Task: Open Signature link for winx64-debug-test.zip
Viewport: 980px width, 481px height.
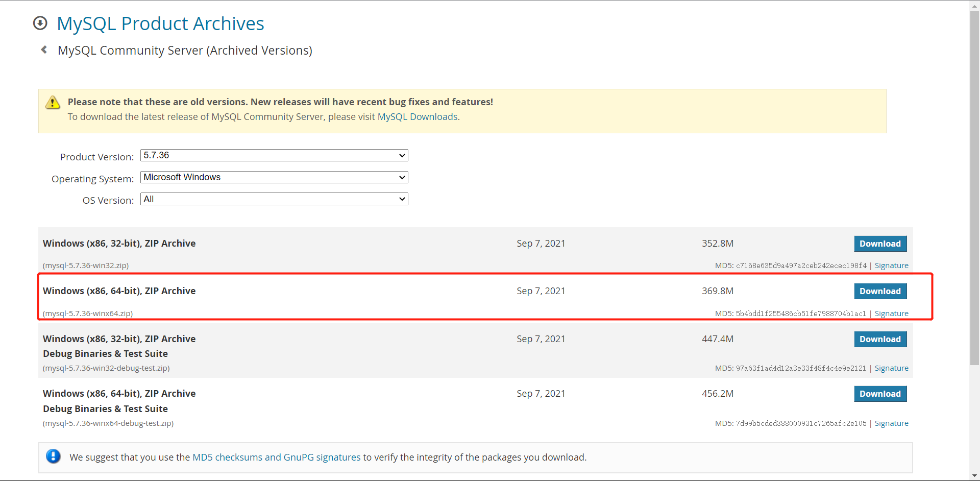Action: click(891, 423)
